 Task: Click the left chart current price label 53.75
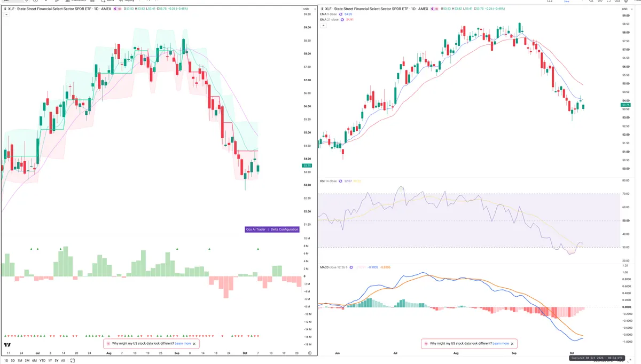[x=307, y=165]
